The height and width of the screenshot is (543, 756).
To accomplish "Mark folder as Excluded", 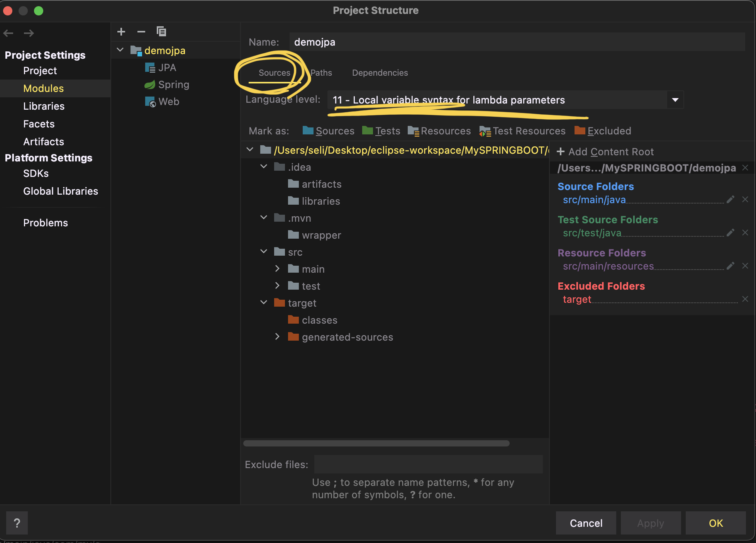I will pos(603,131).
